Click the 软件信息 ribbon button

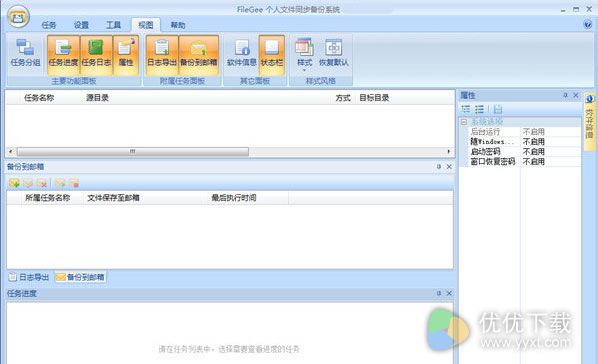tap(241, 54)
